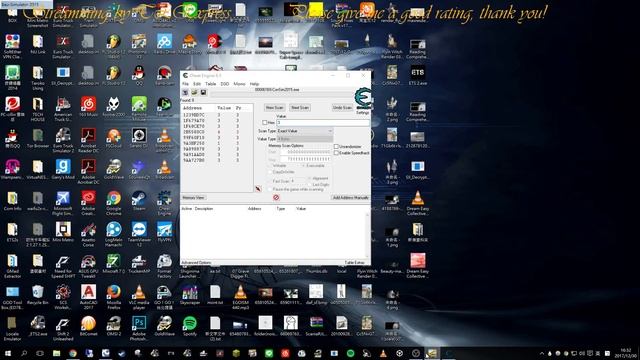Open the Format Factory desktop icon
The image size is (640, 360).
click(x=164, y=265)
